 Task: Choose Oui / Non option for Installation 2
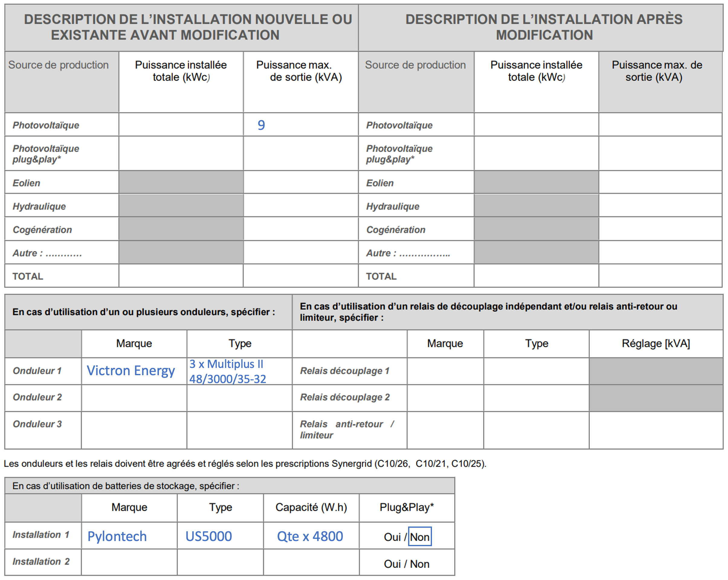(407, 563)
